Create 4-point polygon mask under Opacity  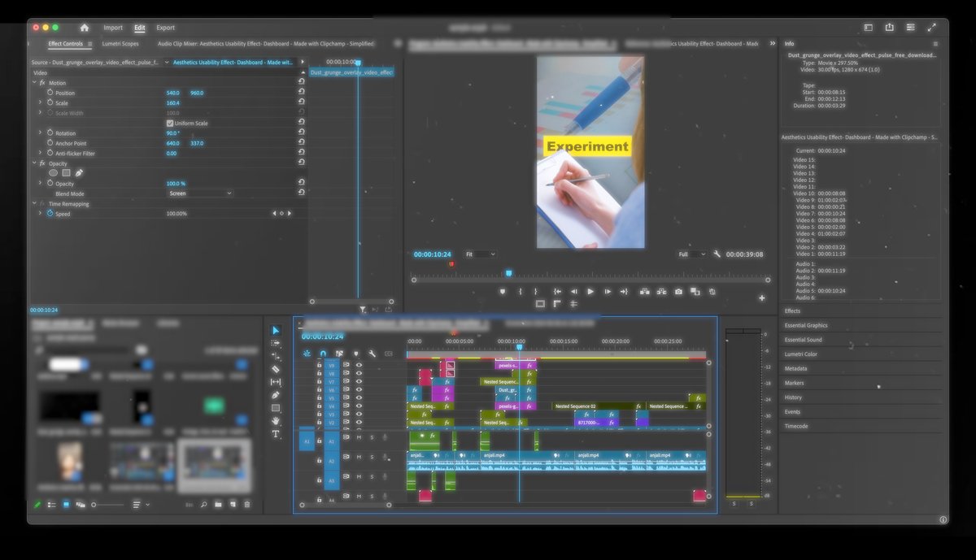[x=66, y=173]
